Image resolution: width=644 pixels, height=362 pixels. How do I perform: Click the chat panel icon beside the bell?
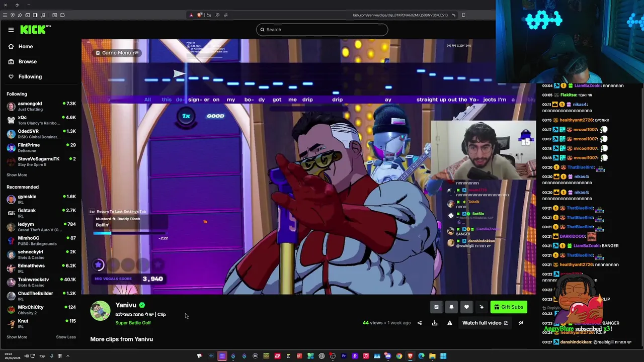pyautogui.click(x=436, y=307)
